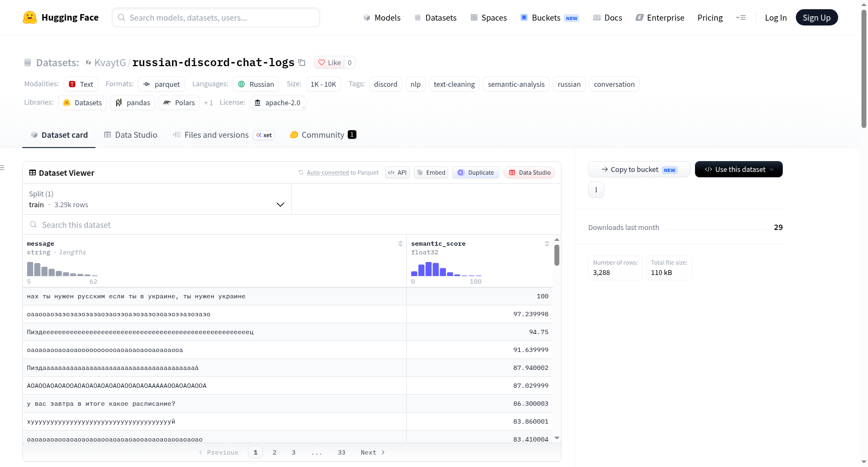Image resolution: width=868 pixels, height=467 pixels.
Task: Open the Pricing page
Action: point(710,18)
